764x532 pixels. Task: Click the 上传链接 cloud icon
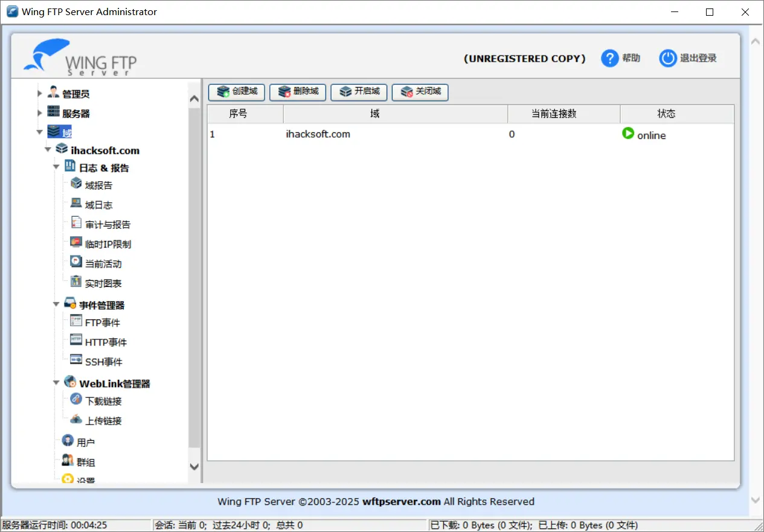point(76,419)
